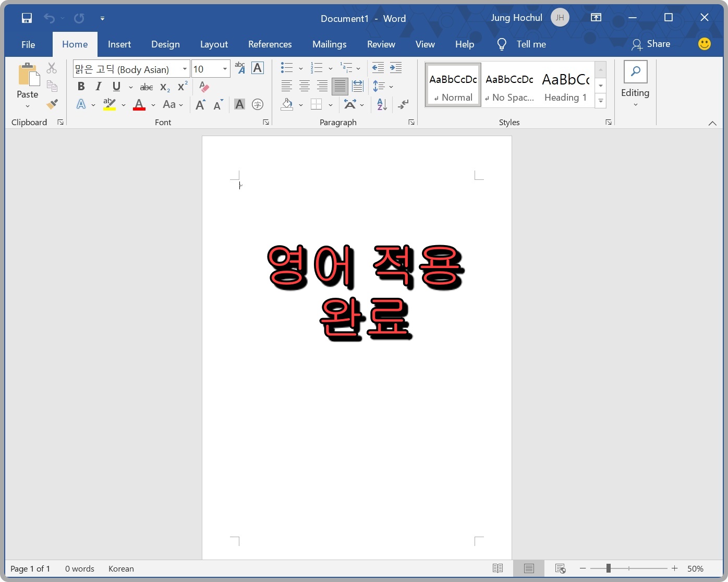
Task: Toggle bold formatting
Action: pyautogui.click(x=81, y=87)
